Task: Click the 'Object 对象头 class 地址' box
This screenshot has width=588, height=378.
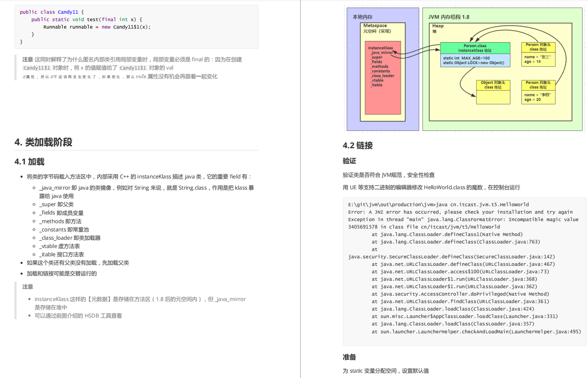Action: pyautogui.click(x=493, y=85)
